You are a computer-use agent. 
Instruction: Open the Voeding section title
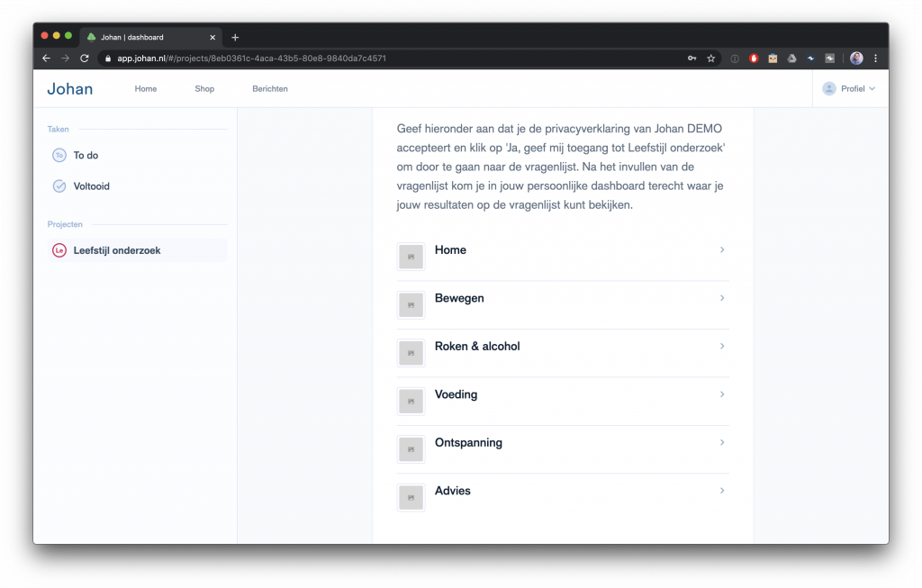coord(456,394)
